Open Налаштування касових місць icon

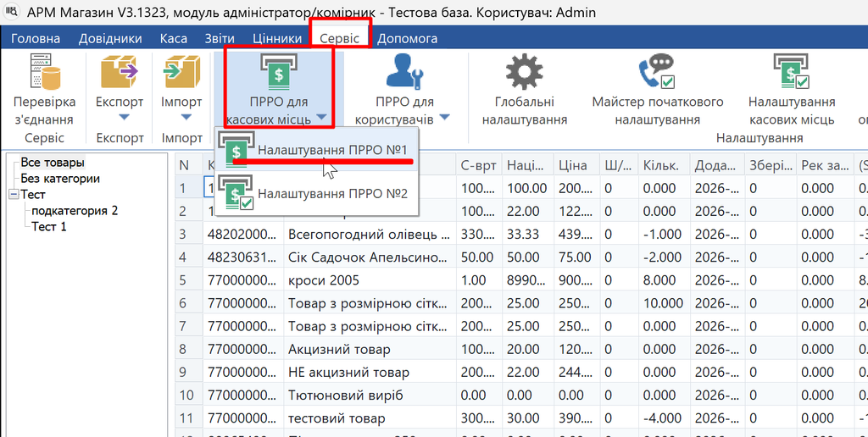792,71
